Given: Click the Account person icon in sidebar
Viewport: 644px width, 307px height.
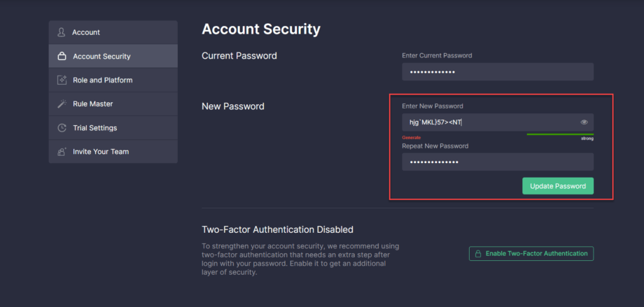Looking at the screenshot, I should pos(61,32).
